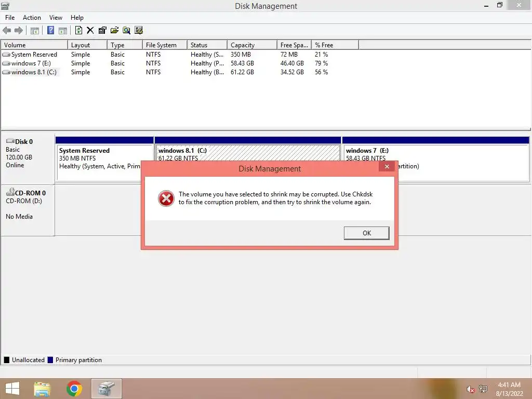Screen dimensions: 532x399
Task: Sort by the Layout column header
Action: point(87,45)
